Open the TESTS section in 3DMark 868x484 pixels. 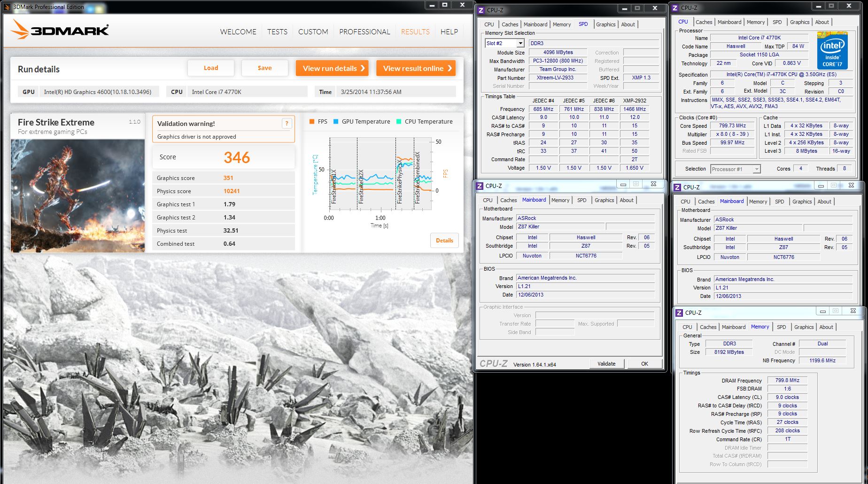tap(277, 31)
